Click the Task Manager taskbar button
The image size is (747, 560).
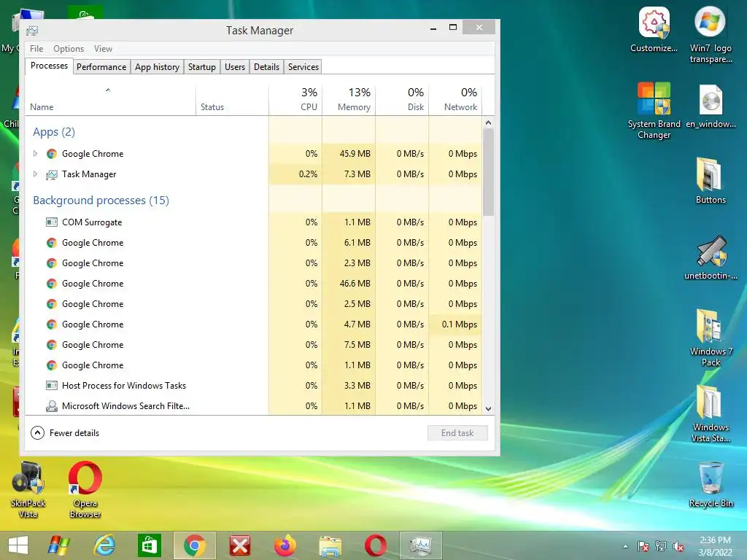pyautogui.click(x=421, y=545)
